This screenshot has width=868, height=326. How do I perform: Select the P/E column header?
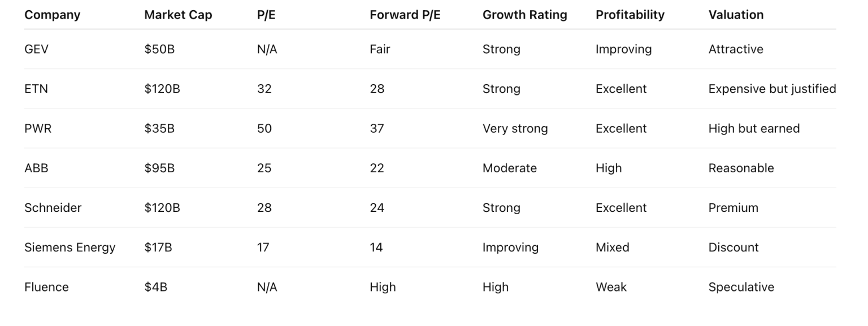pos(265,15)
